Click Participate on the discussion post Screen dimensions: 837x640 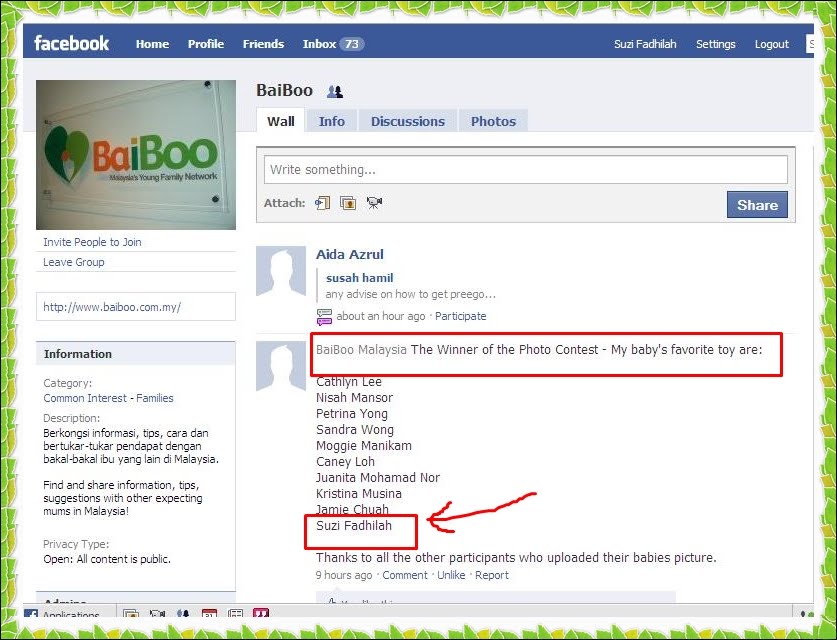pyautogui.click(x=460, y=316)
